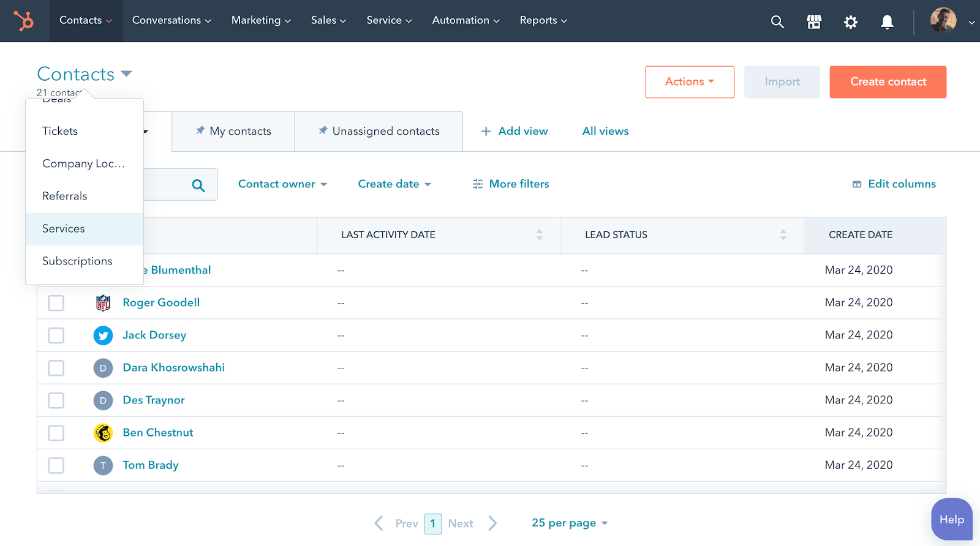The width and height of the screenshot is (980, 546).
Task: Choose Tickets from object list
Action: 85,131
